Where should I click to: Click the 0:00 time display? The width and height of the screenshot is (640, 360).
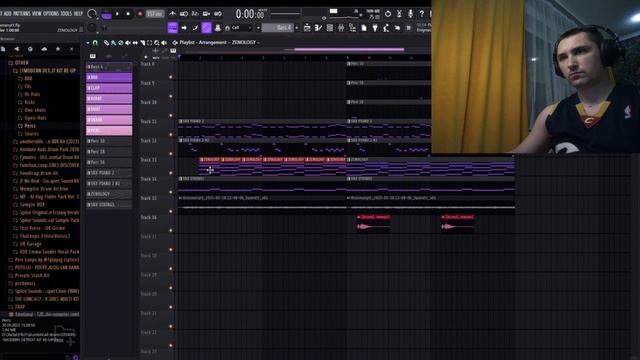coord(250,14)
